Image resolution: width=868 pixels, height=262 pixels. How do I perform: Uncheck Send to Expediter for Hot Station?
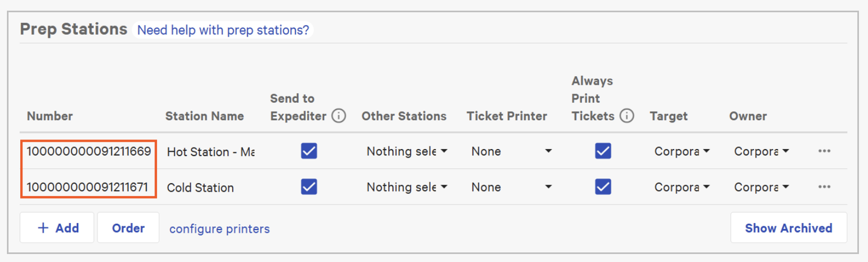pos(309,151)
